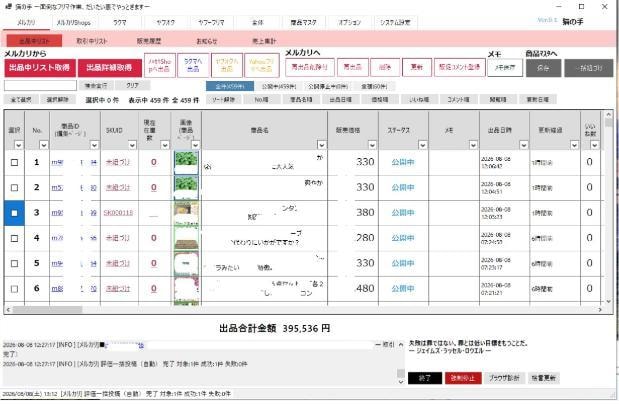Click the ラクマへ出品 button
619x404 pixels.
(x=193, y=65)
